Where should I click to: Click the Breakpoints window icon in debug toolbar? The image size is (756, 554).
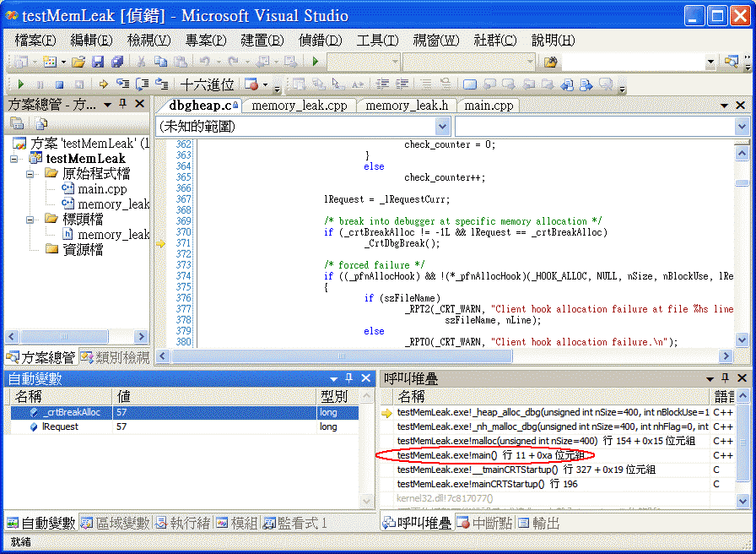click(x=251, y=84)
